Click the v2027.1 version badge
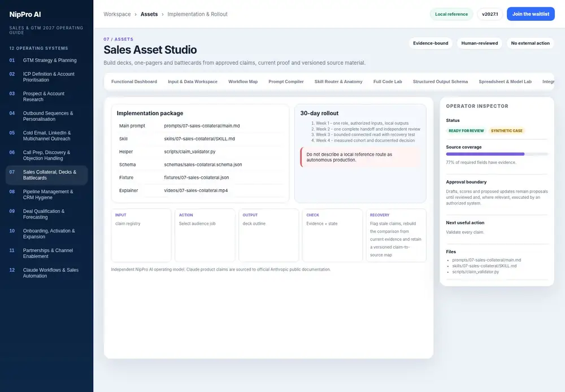 pyautogui.click(x=490, y=14)
